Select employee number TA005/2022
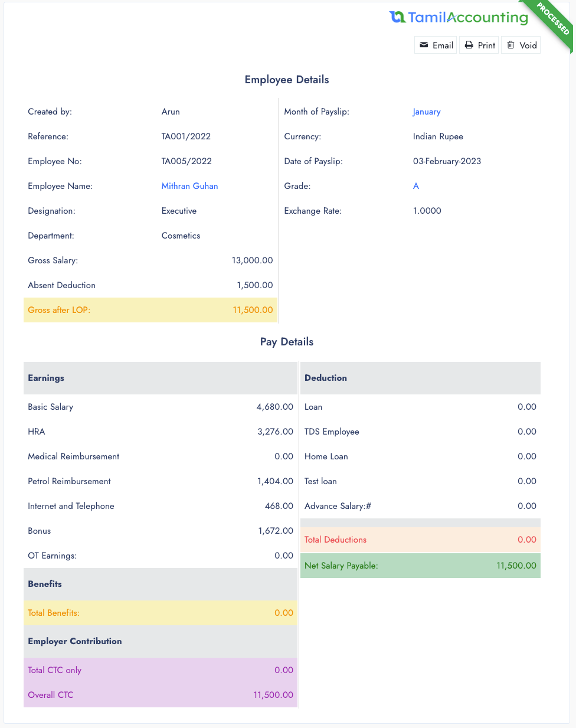 pos(186,161)
